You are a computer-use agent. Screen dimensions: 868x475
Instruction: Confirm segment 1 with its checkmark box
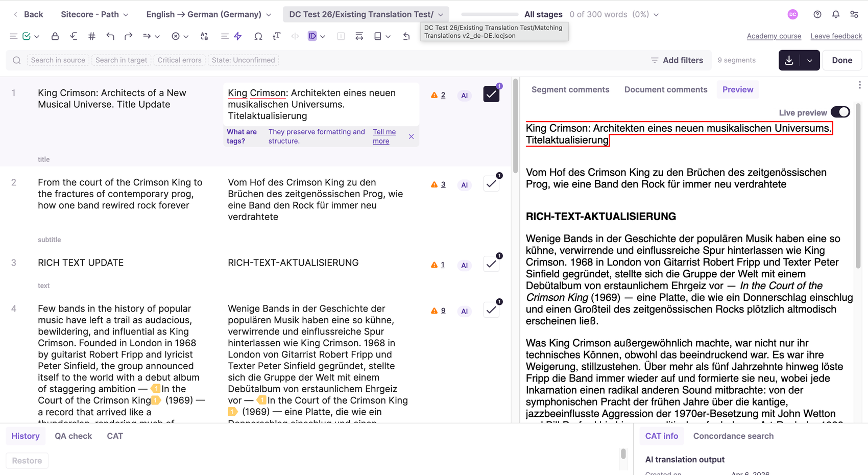[x=491, y=94]
